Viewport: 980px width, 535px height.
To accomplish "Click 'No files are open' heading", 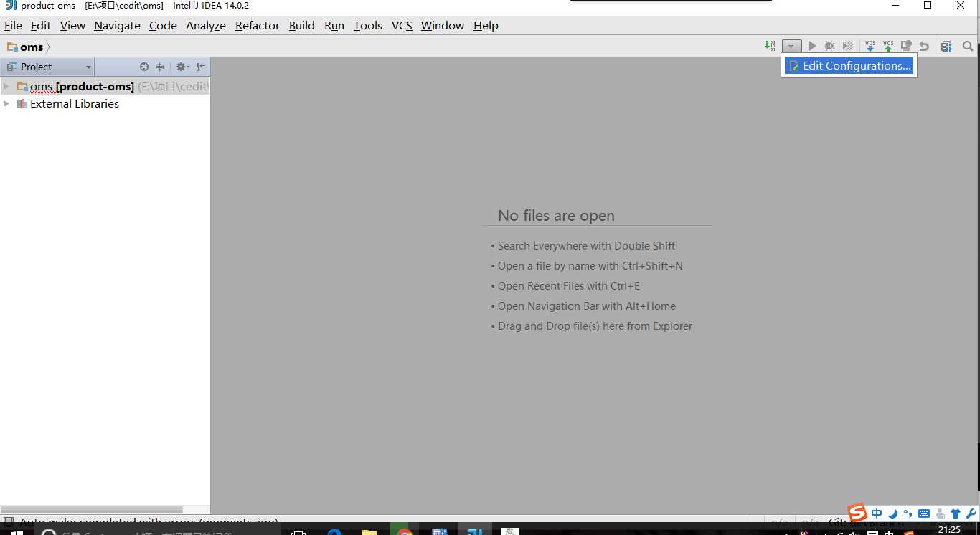I will [556, 216].
